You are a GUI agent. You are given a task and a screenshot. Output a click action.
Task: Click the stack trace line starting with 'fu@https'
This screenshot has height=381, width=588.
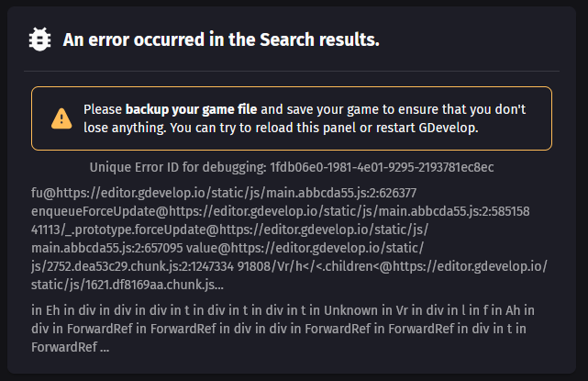click(224, 193)
